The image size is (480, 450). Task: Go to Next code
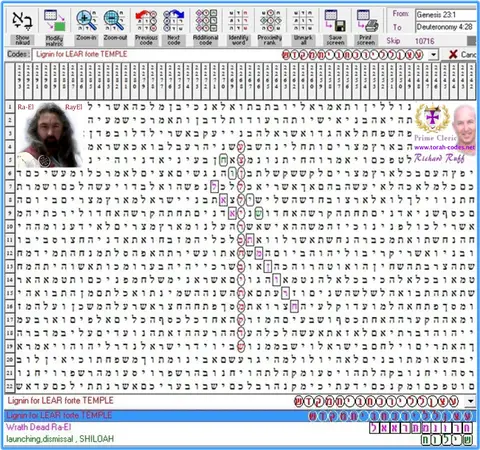(174, 21)
